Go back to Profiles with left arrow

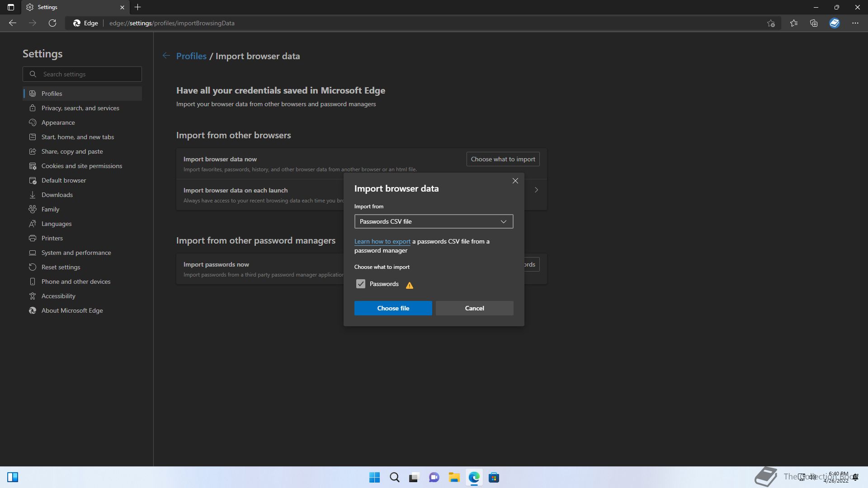click(x=166, y=56)
